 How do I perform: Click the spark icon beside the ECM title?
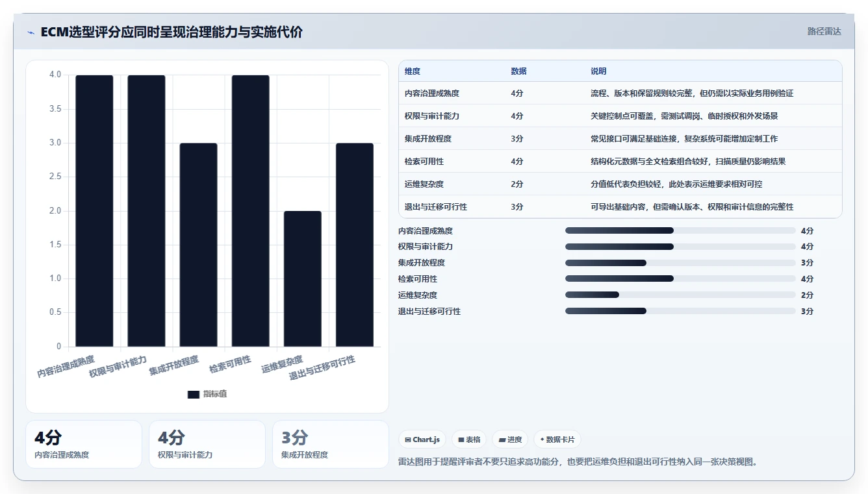31,32
